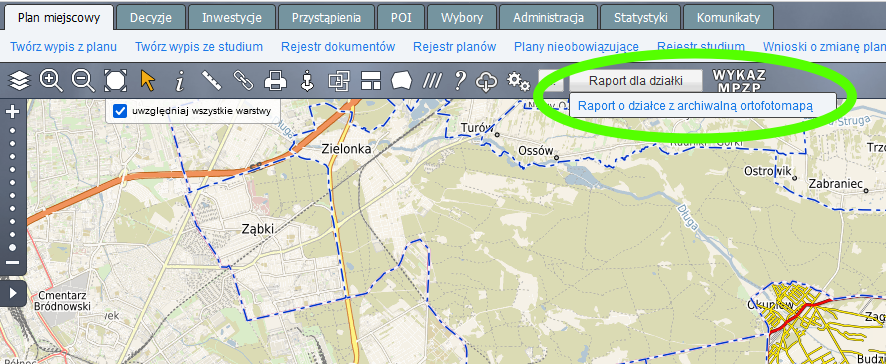Screen dimensions: 886x364
Task: Open the Wybory tab
Action: [x=462, y=18]
